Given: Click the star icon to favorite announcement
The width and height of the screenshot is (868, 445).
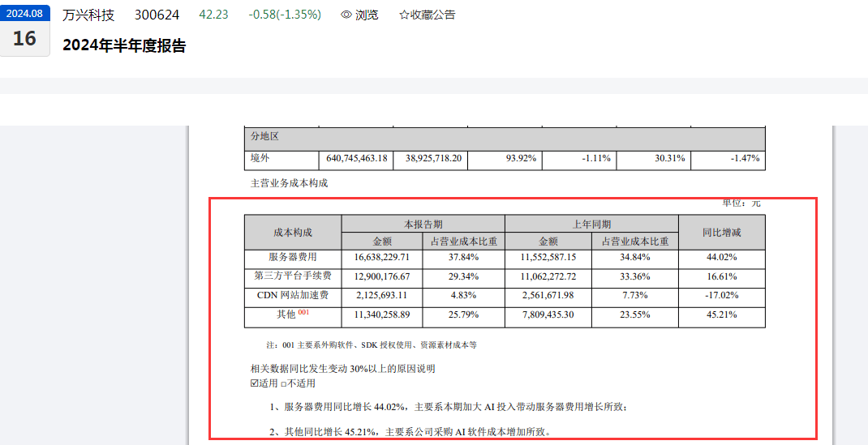Looking at the screenshot, I should 404,15.
